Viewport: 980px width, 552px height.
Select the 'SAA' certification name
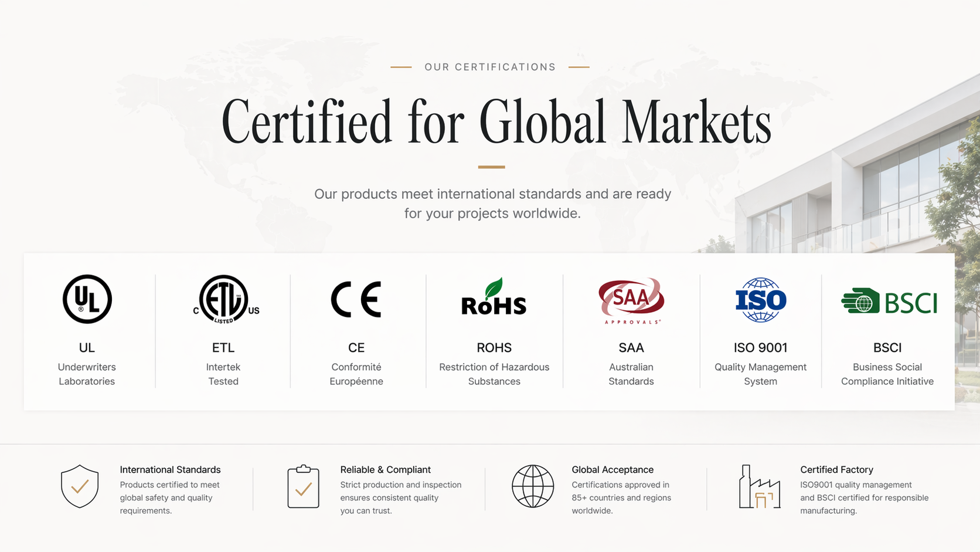pyautogui.click(x=631, y=348)
